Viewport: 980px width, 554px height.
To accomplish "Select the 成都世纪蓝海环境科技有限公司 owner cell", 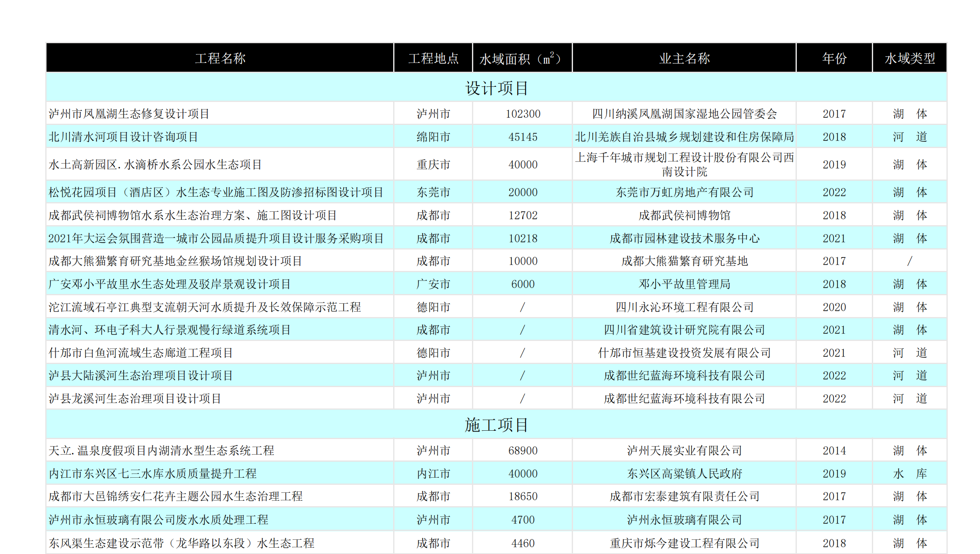I will (x=684, y=375).
